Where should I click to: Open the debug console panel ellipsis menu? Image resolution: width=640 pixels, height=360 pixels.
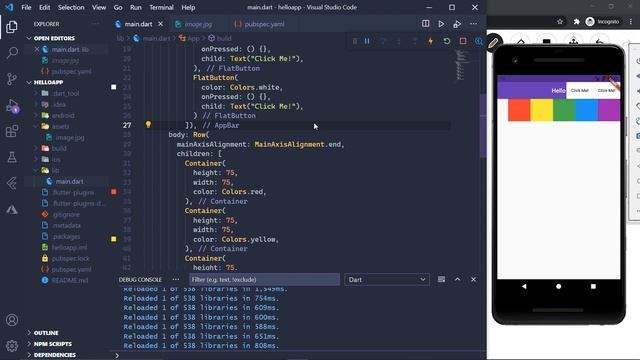(x=176, y=280)
